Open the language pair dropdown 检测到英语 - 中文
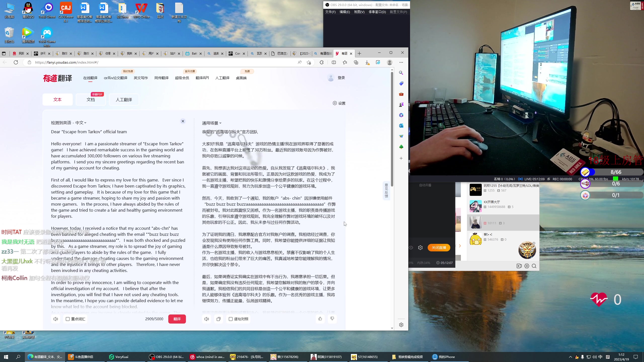644x362 pixels. coord(69,123)
